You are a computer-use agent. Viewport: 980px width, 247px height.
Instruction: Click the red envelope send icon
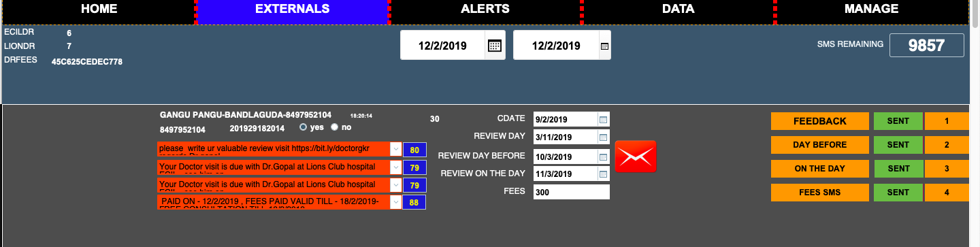point(635,157)
